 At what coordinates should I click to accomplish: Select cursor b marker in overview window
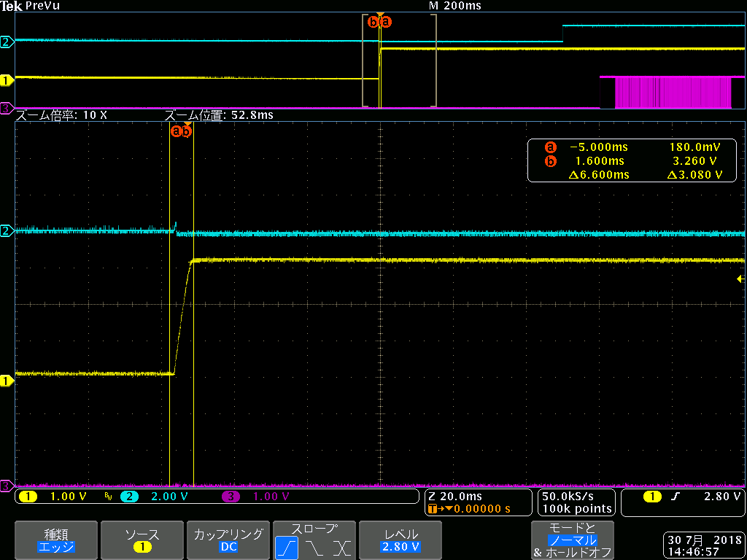373,22
